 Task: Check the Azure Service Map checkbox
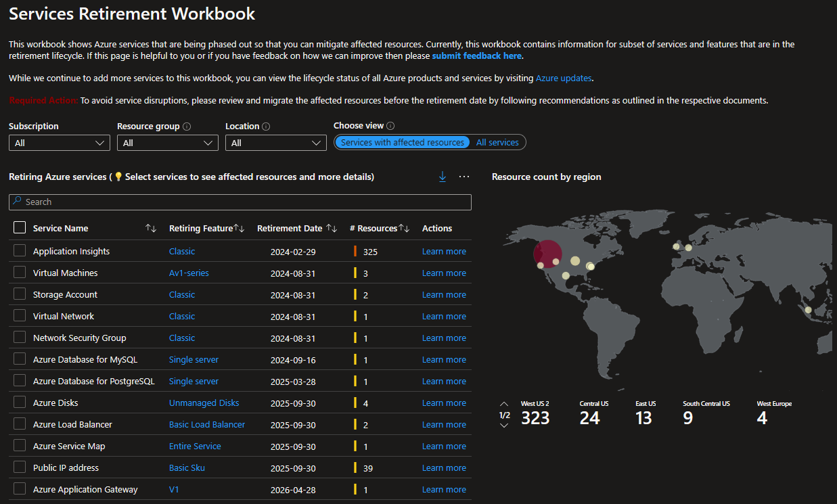pyautogui.click(x=20, y=446)
